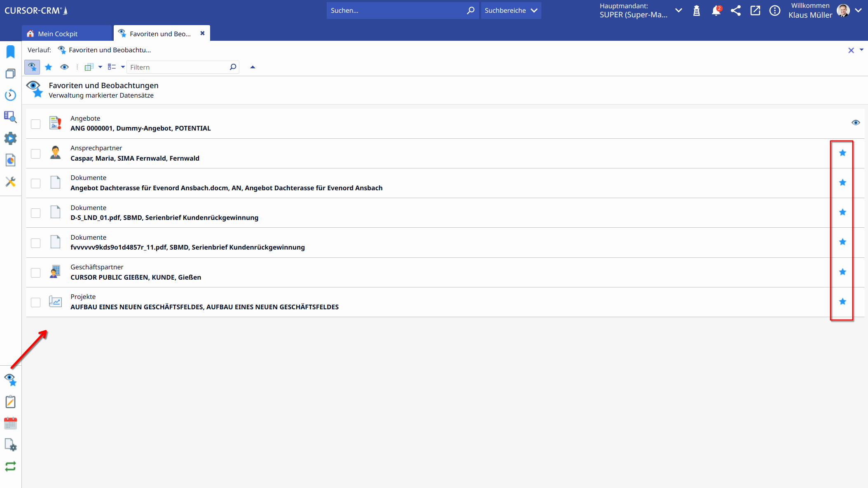Open the settings gear sidebar icon
The height and width of the screenshot is (488, 868).
point(11,138)
